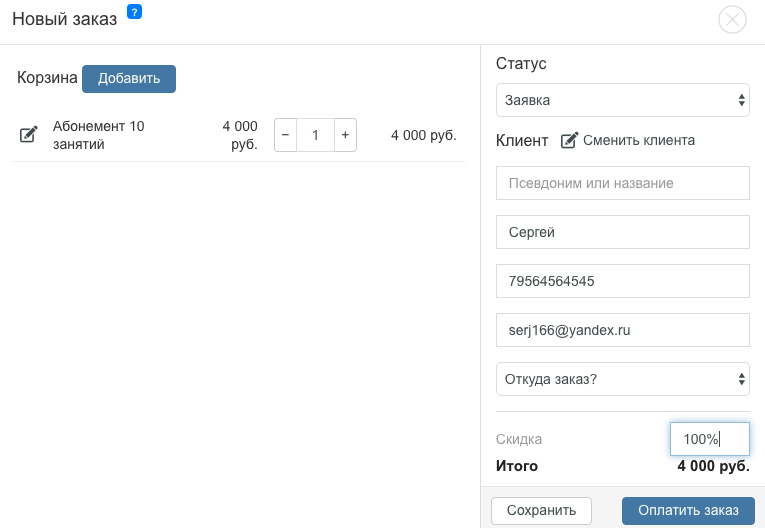765x528 pixels.
Task: Click the Скидка field showing 100%
Action: (x=709, y=439)
